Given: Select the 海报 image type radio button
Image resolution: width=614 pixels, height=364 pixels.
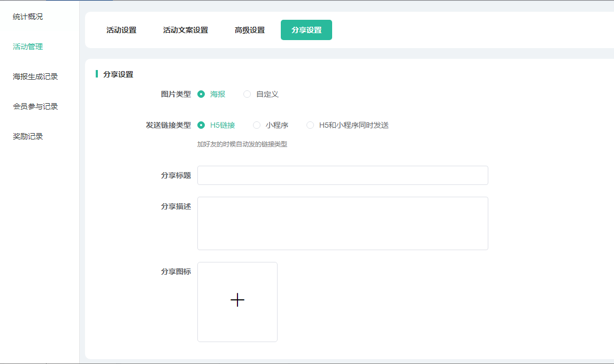Looking at the screenshot, I should [202, 94].
